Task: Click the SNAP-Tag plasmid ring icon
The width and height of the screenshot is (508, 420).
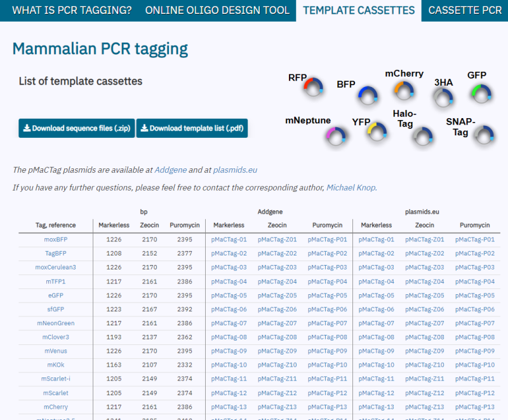Action: click(x=484, y=135)
